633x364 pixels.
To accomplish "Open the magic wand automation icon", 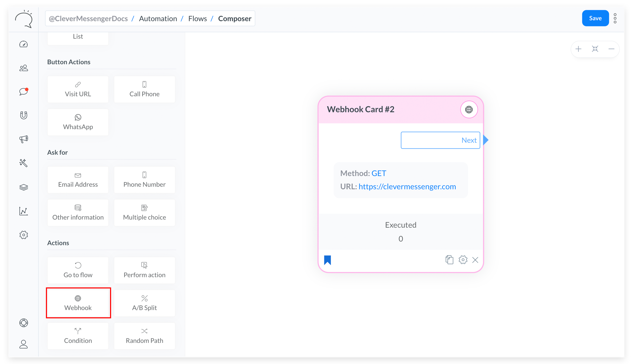I will click(23, 163).
